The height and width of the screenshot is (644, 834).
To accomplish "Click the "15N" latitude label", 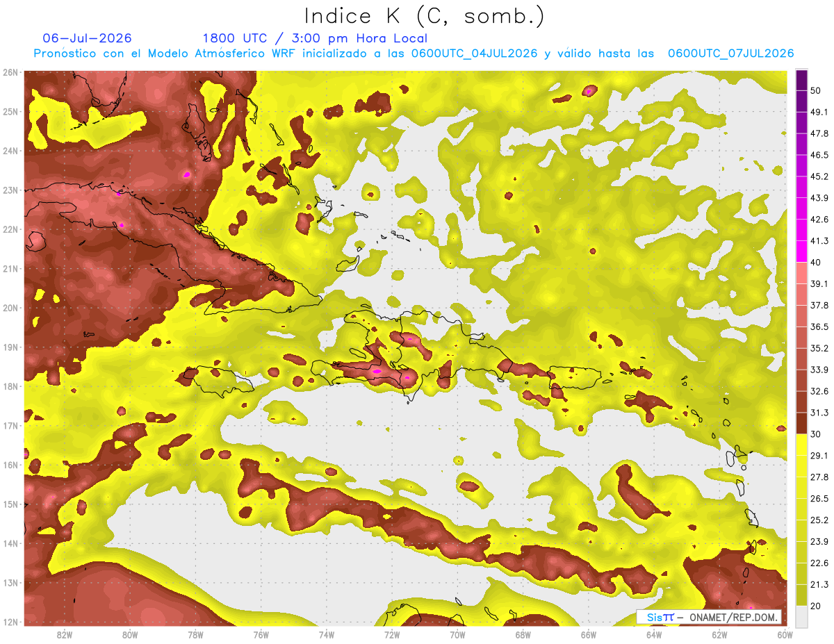I will 10,504.
